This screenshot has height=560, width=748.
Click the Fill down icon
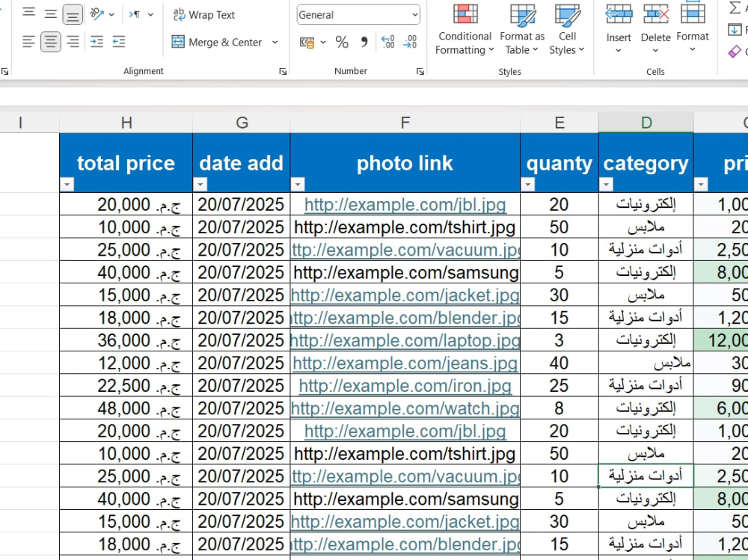735,30
